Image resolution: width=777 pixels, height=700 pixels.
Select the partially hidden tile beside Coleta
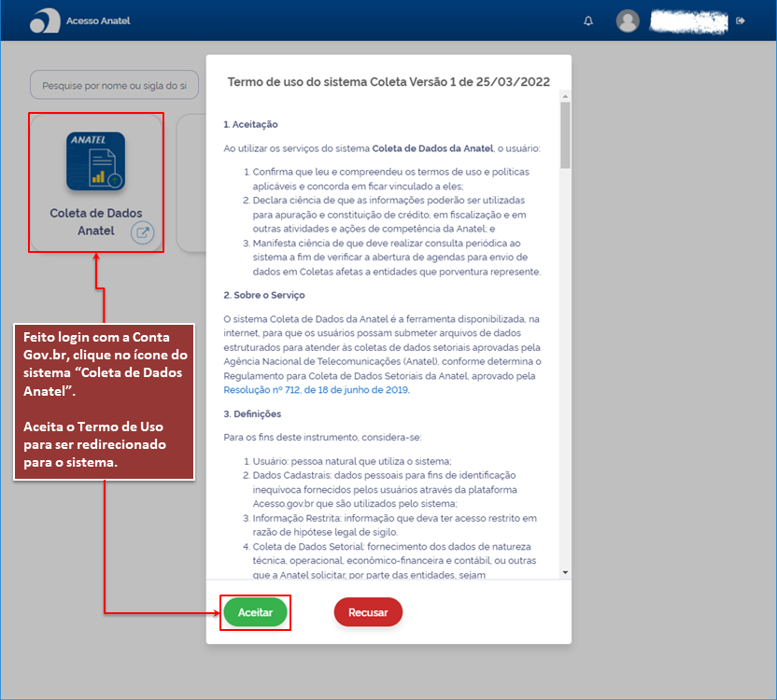tap(191, 177)
